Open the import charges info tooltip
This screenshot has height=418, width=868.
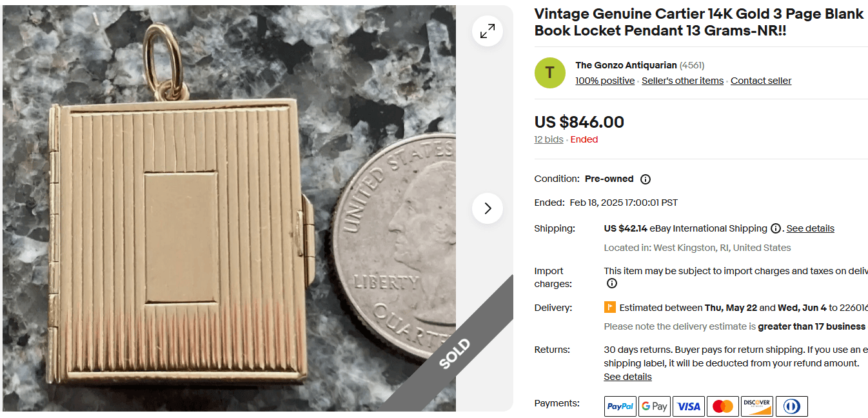point(611,283)
